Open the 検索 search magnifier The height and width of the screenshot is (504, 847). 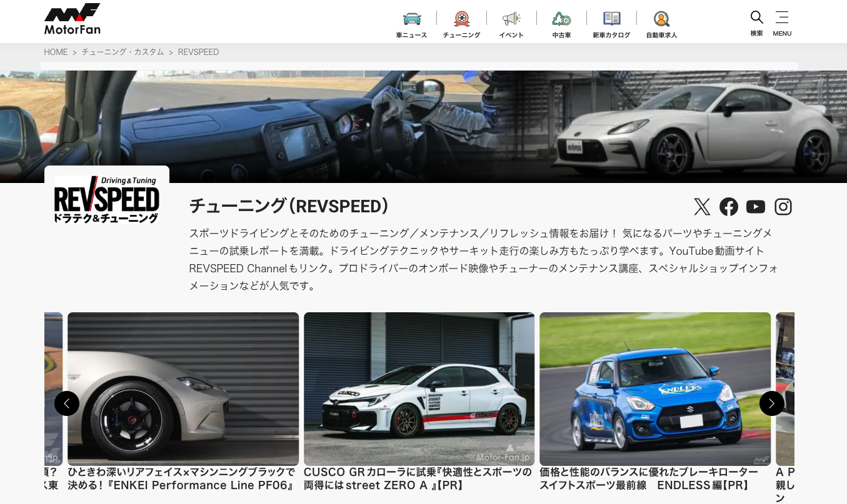(x=756, y=17)
